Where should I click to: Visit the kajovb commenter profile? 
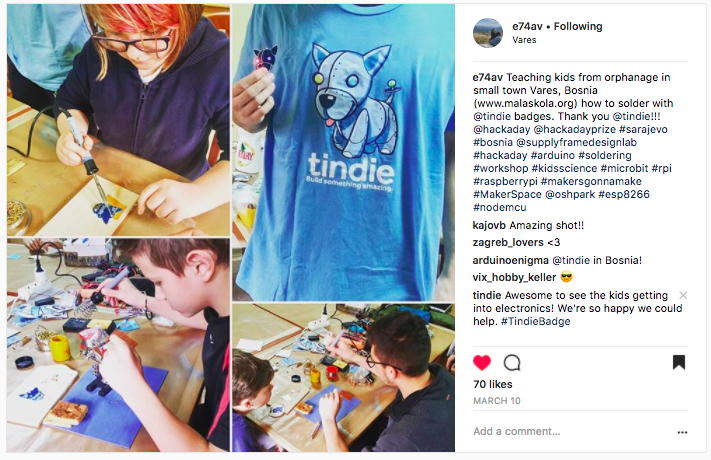(489, 225)
